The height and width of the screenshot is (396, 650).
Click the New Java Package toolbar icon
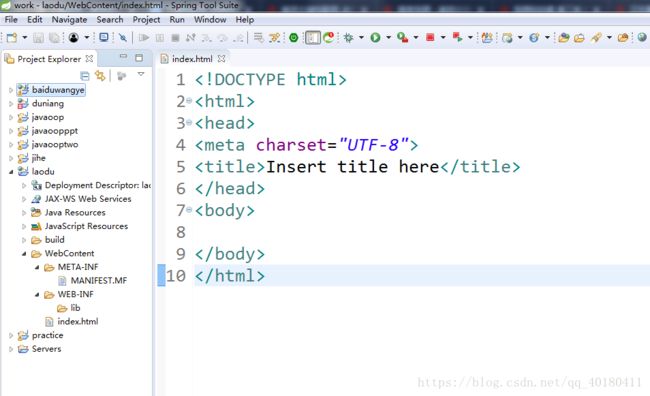(x=488, y=38)
